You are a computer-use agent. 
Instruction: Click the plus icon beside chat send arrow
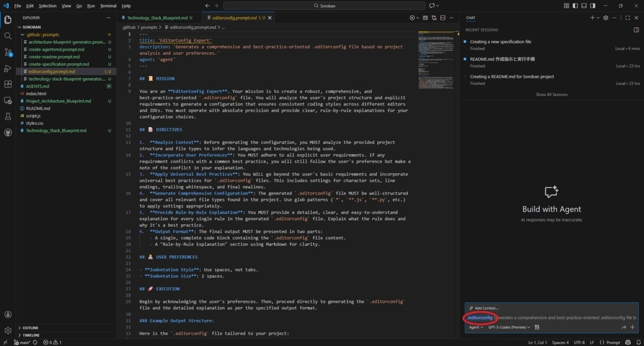coord(633,327)
